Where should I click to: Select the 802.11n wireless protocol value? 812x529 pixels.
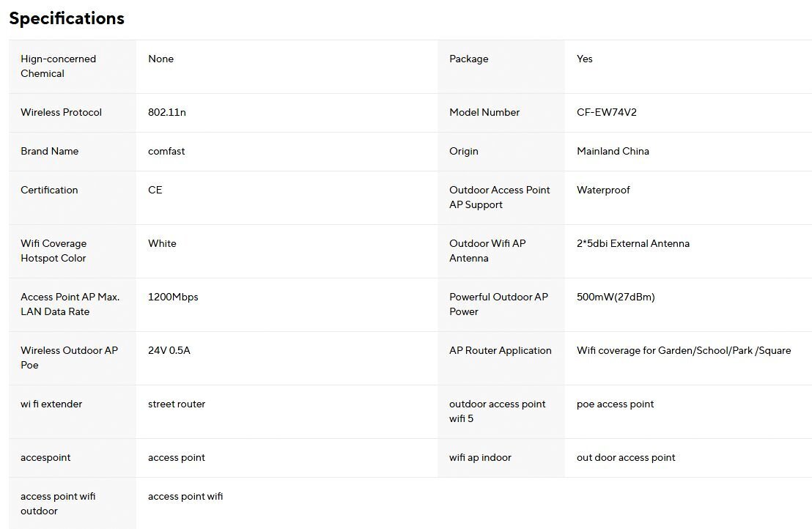[x=167, y=112]
